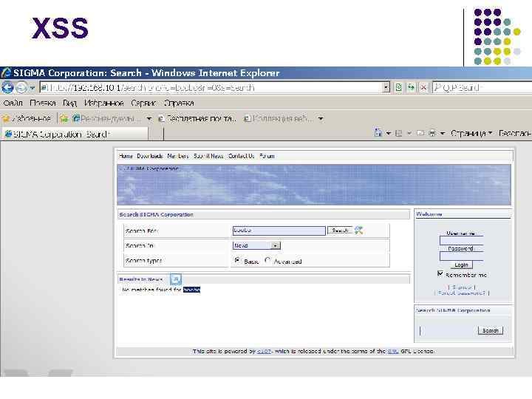The width and height of the screenshot is (532, 399).
Task: Open the Members page link
Action: click(178, 156)
